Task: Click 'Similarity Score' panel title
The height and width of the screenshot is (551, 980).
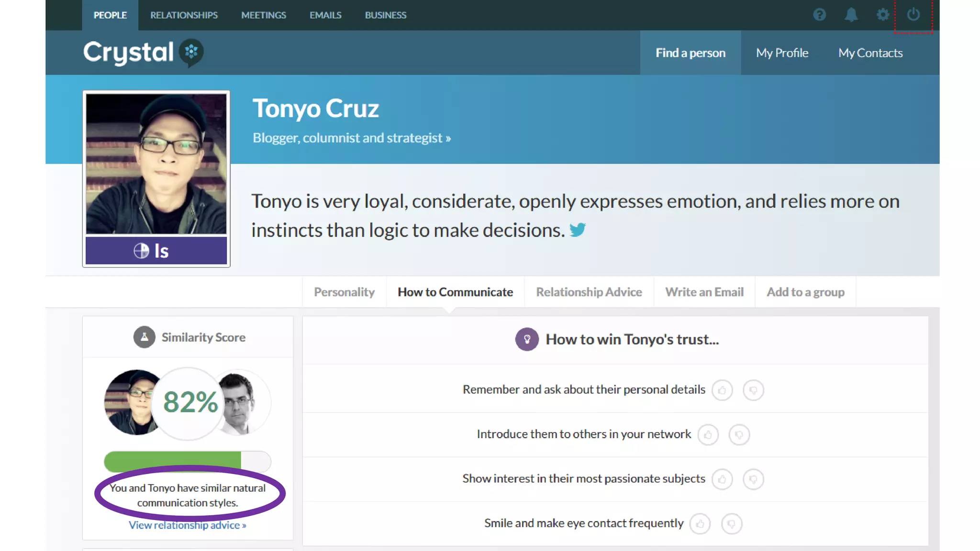Action: pyautogui.click(x=203, y=337)
